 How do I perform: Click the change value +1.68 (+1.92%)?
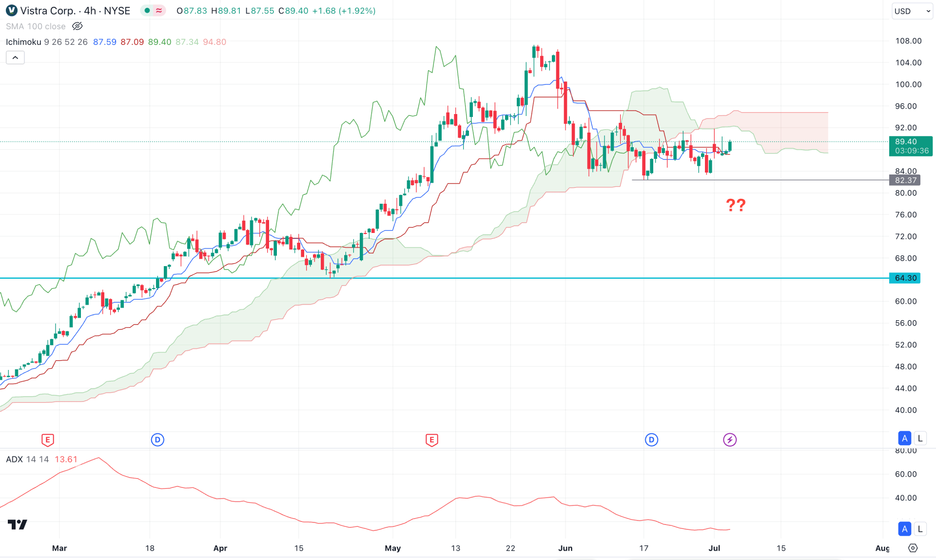point(344,11)
